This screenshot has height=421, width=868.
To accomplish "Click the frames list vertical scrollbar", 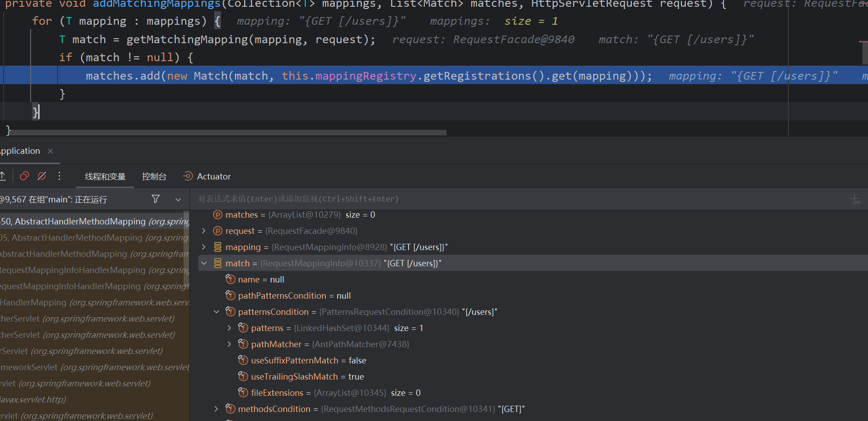I will click(x=186, y=249).
